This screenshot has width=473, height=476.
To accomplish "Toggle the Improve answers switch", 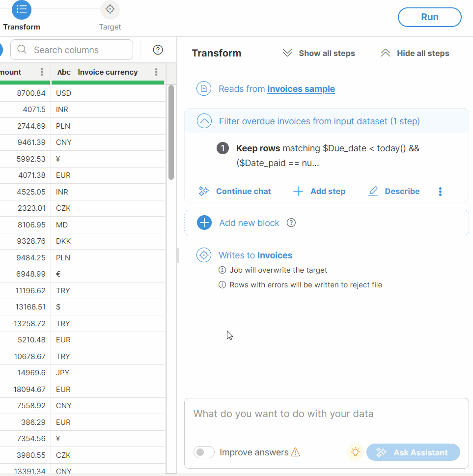I will pyautogui.click(x=204, y=452).
